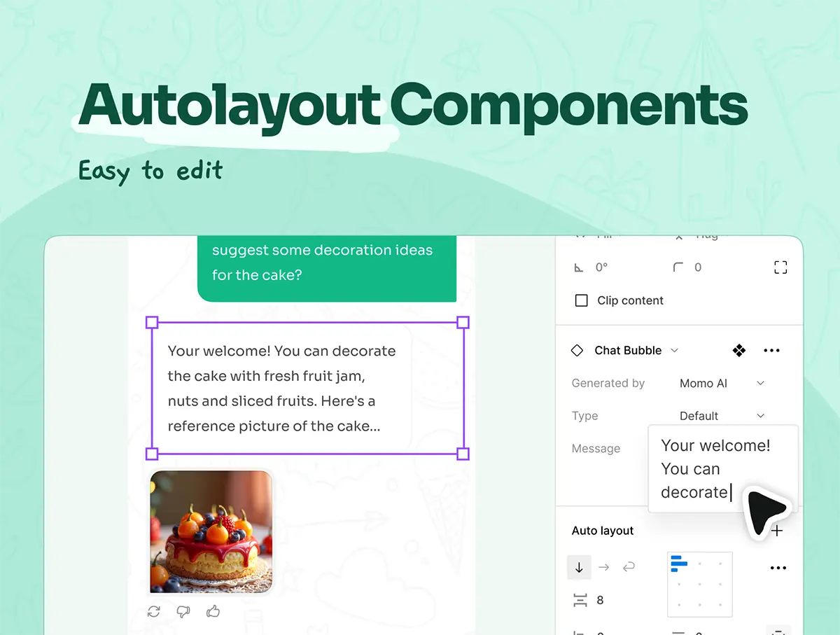Click the cake reference image thumbnail

pyautogui.click(x=211, y=532)
